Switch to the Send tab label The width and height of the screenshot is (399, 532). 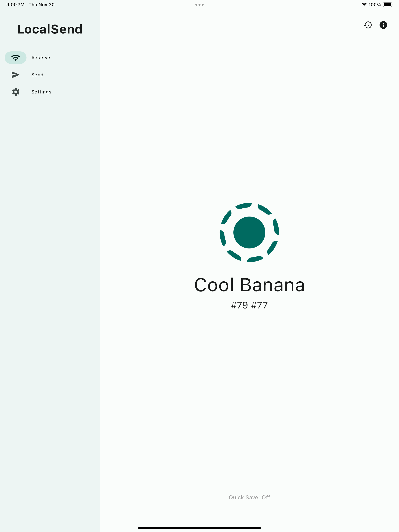[38, 75]
